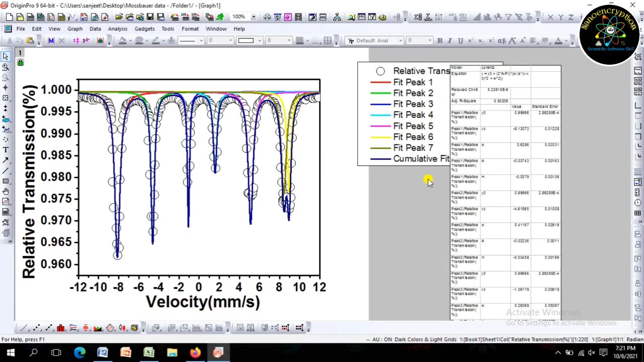Image resolution: width=644 pixels, height=362 pixels.
Task: Click the Statistics on Columns sigma icon
Action: (x=418, y=17)
